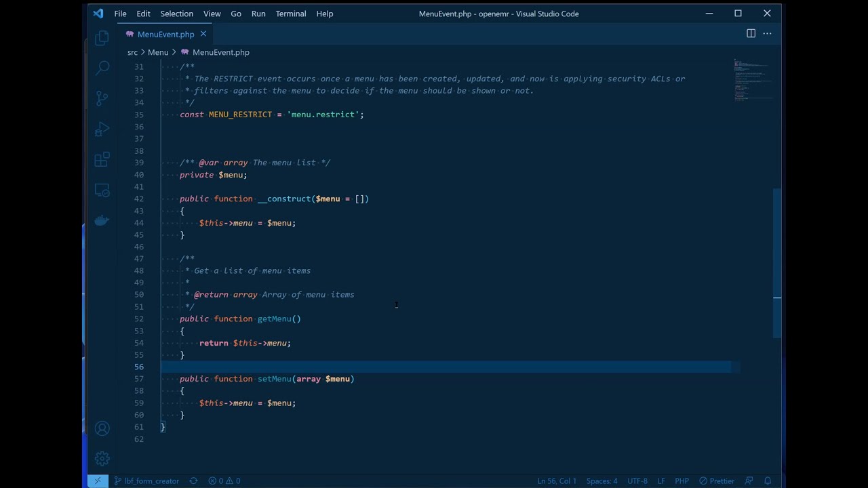Open the Edit menu
The width and height of the screenshot is (868, 488).
(x=143, y=14)
